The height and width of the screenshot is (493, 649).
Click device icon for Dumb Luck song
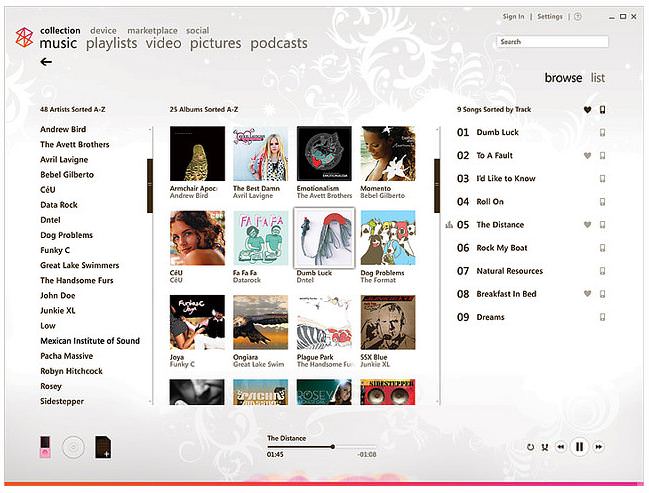[603, 132]
